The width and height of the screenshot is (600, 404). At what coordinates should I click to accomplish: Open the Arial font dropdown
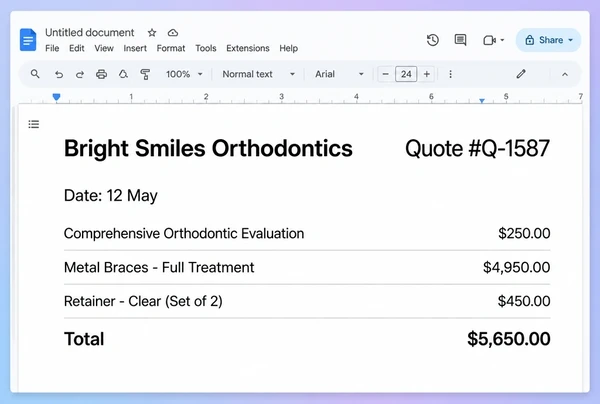tap(339, 74)
